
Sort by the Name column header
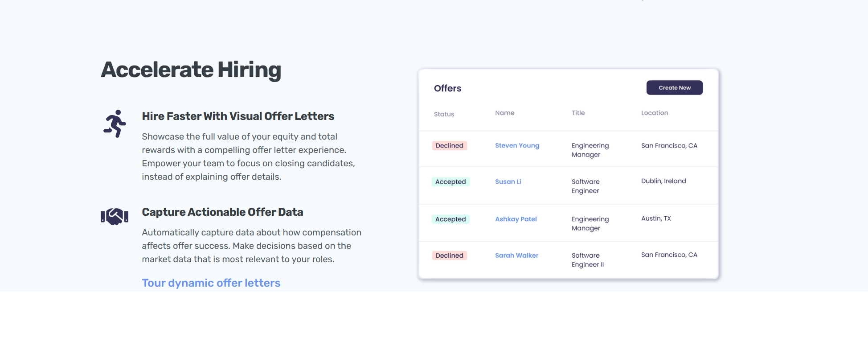(504, 113)
